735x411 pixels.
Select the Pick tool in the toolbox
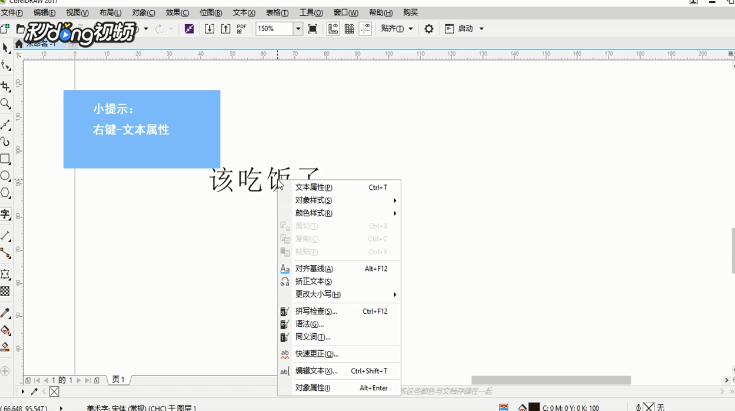pos(6,49)
